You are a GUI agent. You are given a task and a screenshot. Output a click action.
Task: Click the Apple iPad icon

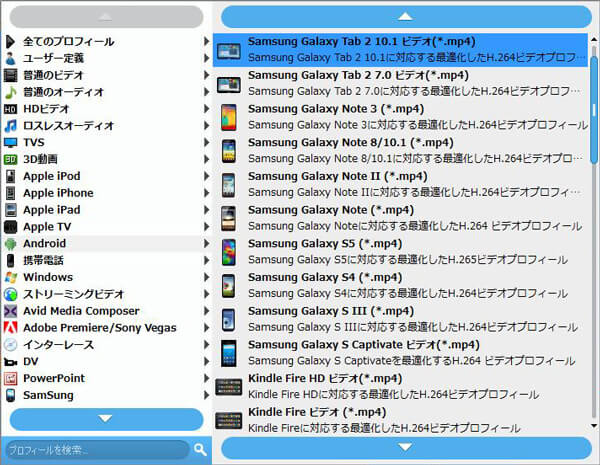10,210
